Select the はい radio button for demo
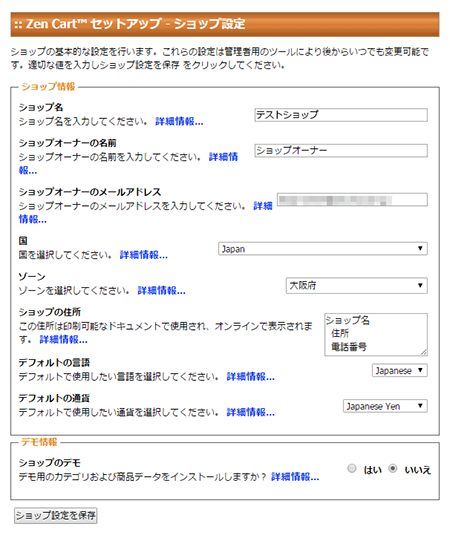The image size is (450, 535). 352,469
